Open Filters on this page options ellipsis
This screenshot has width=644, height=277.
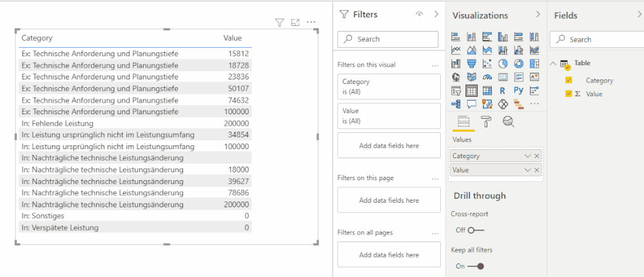coord(435,179)
